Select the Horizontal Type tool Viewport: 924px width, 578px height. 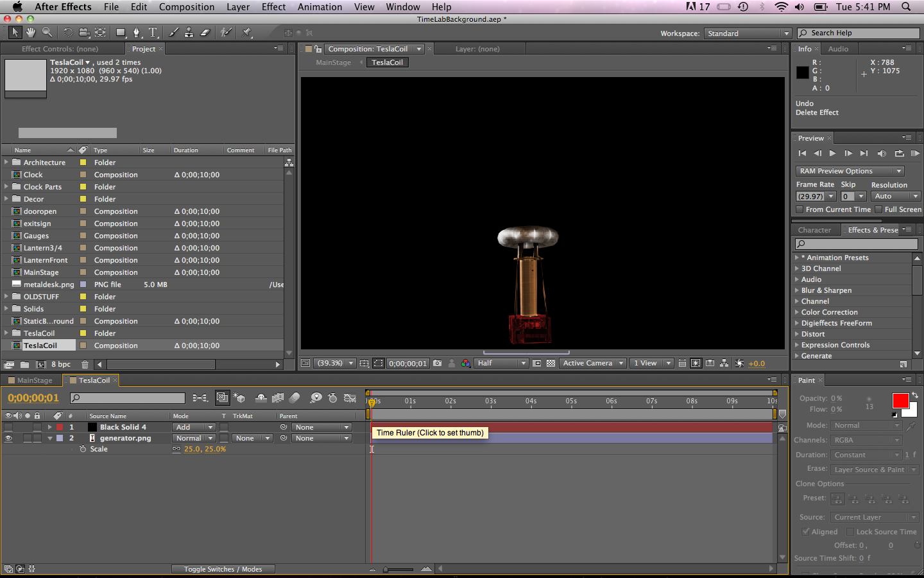click(153, 32)
